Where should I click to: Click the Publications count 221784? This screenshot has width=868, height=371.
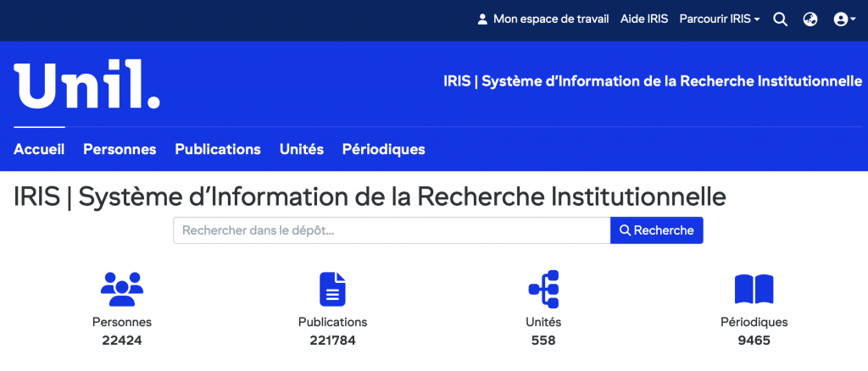(332, 341)
